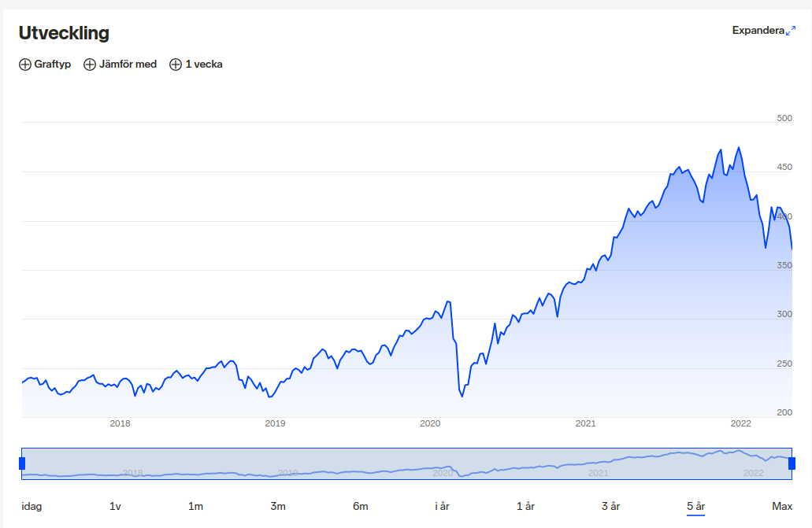Viewport: 812px width, 528px height.
Task: Click the Expandera arrows icon
Action: (x=791, y=31)
